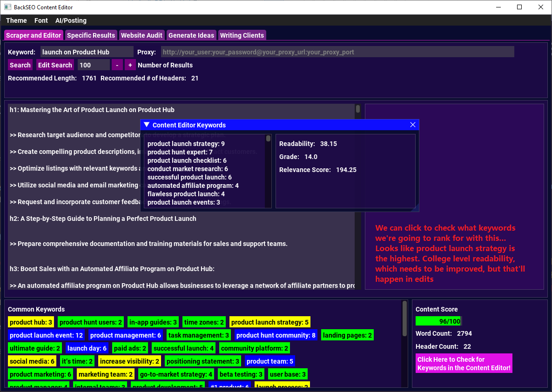The height and width of the screenshot is (392, 552).
Task: Click the 'in-app guides: 3' keyword tag
Action: point(153,322)
